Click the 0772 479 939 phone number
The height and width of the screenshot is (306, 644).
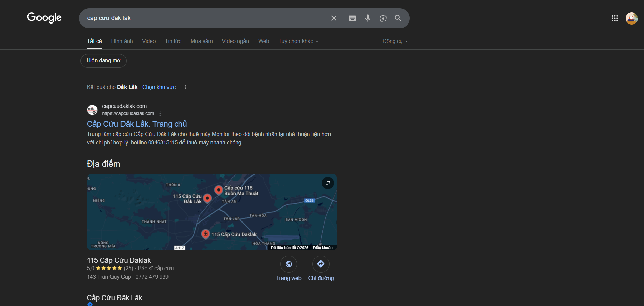click(152, 277)
